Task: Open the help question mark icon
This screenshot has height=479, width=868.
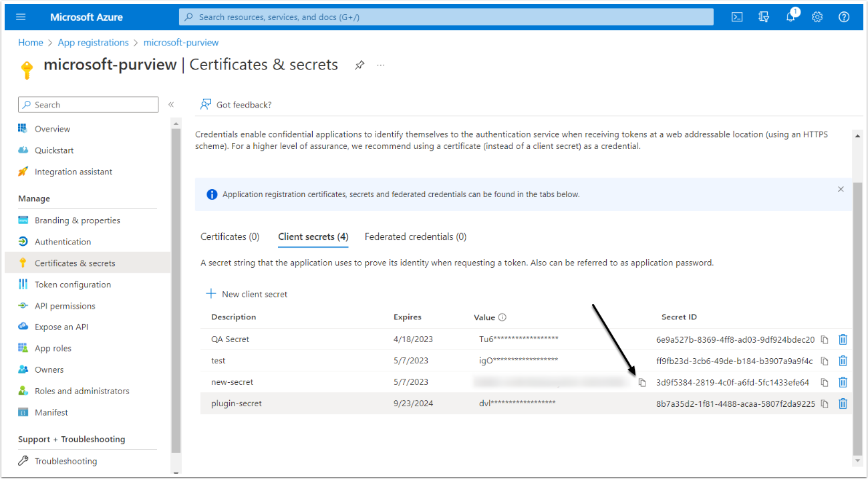Action: (844, 17)
